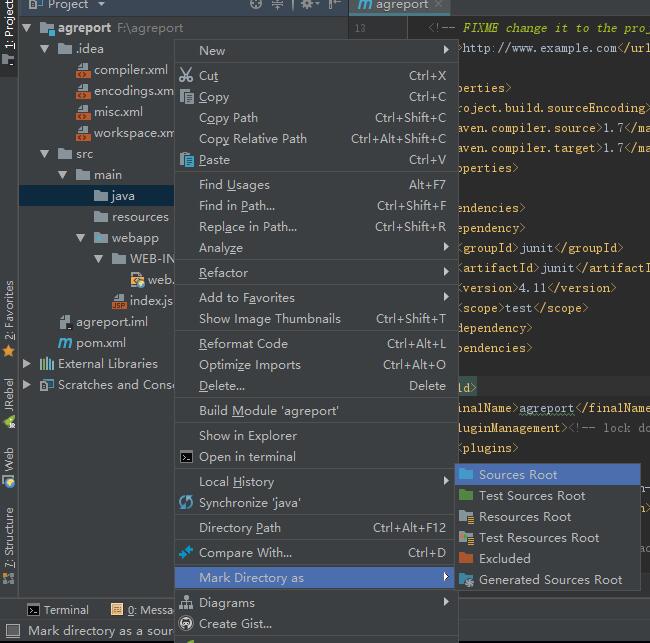
Task: Click the Cut scissors icon in context menu
Action: click(x=186, y=75)
